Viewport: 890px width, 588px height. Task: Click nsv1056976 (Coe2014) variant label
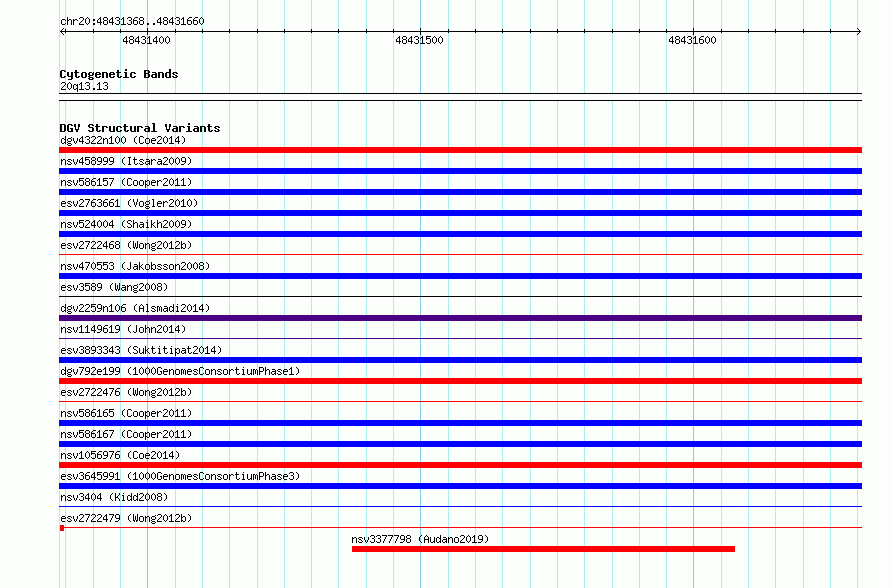pyautogui.click(x=120, y=455)
